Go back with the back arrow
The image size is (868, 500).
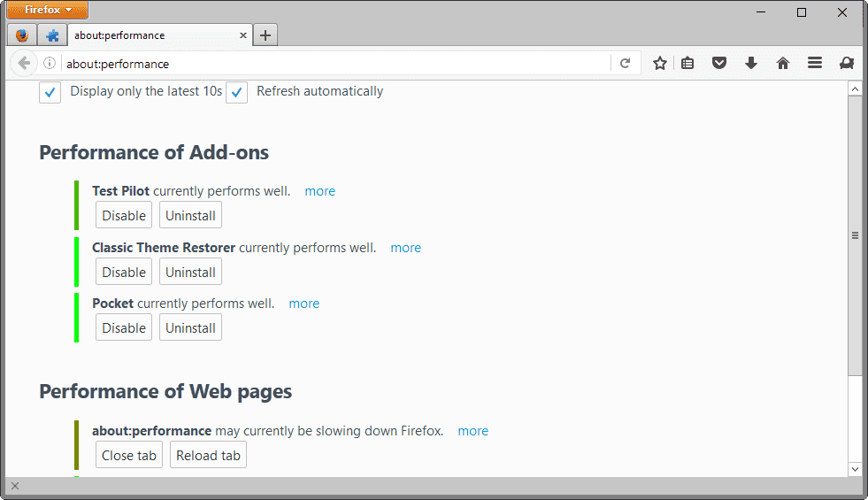pos(24,63)
